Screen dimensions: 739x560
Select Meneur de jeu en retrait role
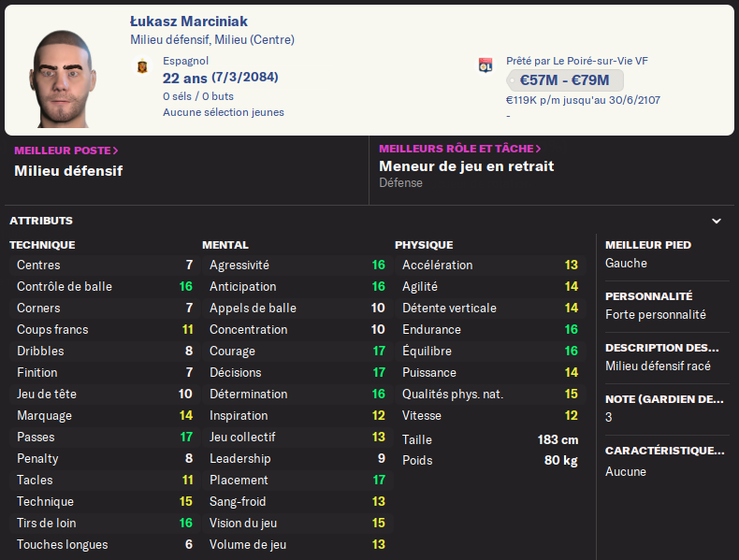466,166
